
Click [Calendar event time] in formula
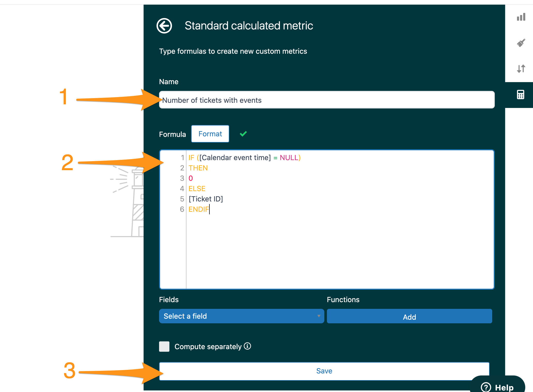(235, 158)
